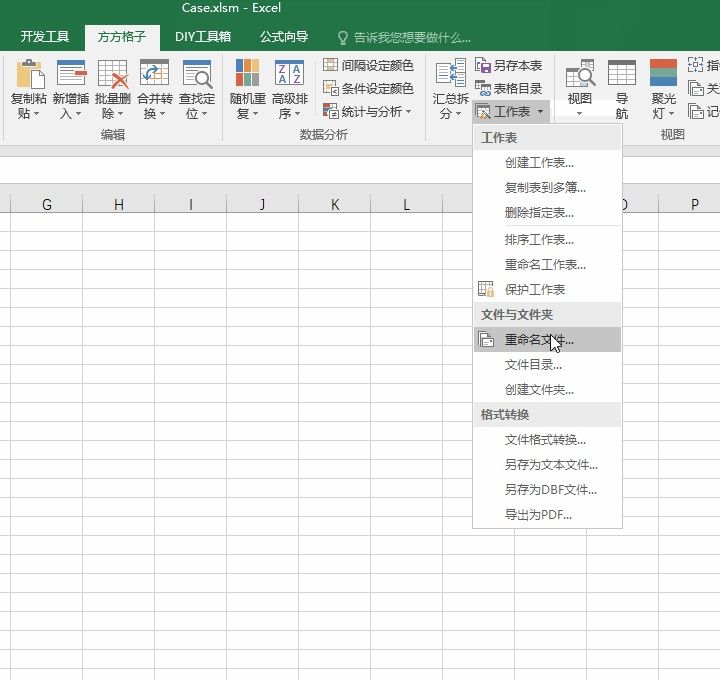720x680 pixels.
Task: Click the 新增插入 insert icon
Action: tap(71, 74)
